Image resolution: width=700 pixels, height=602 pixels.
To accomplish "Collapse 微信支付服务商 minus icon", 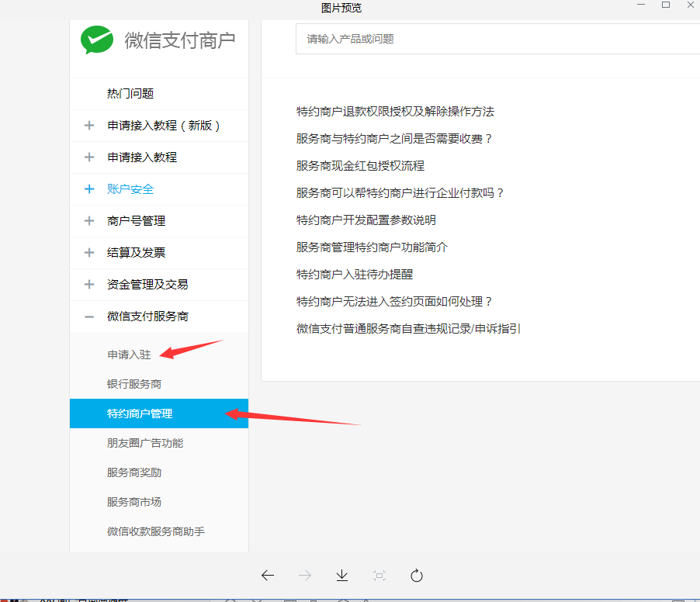I will (x=89, y=317).
